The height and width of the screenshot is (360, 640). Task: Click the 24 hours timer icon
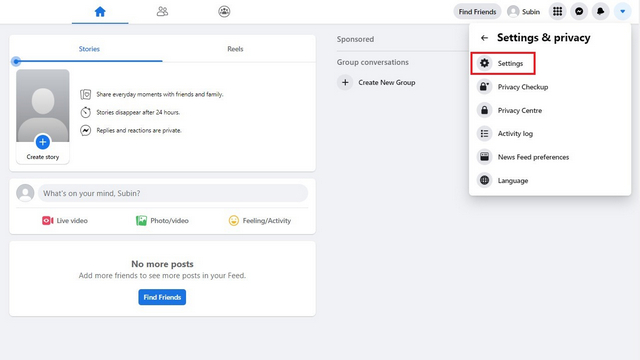85,112
